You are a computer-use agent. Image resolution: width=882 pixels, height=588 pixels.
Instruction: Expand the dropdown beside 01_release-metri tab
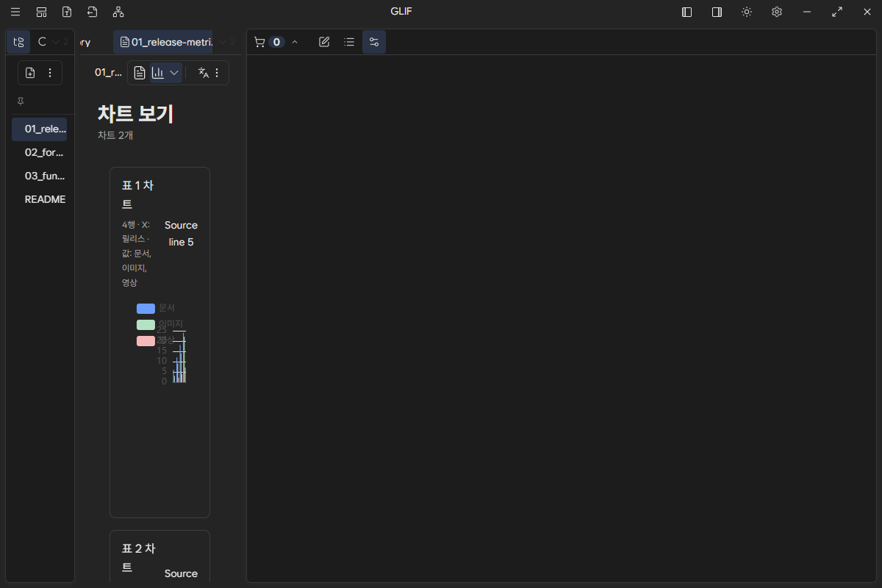(223, 42)
